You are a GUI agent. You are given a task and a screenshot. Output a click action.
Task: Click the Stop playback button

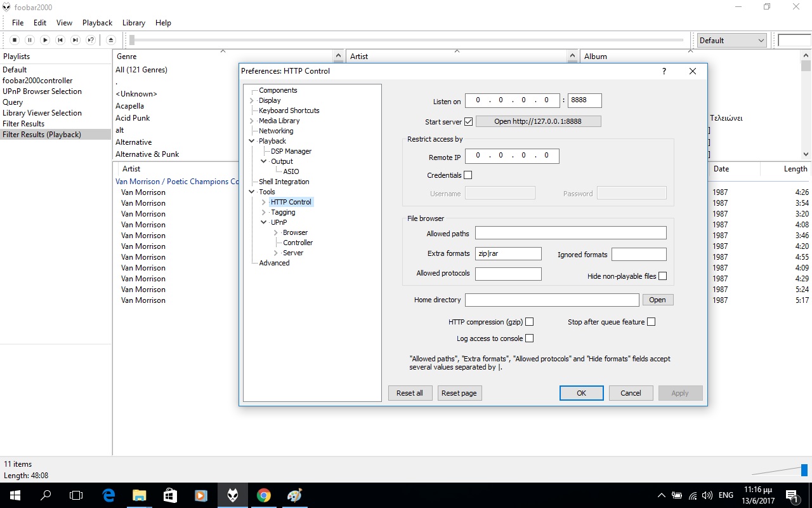click(15, 40)
